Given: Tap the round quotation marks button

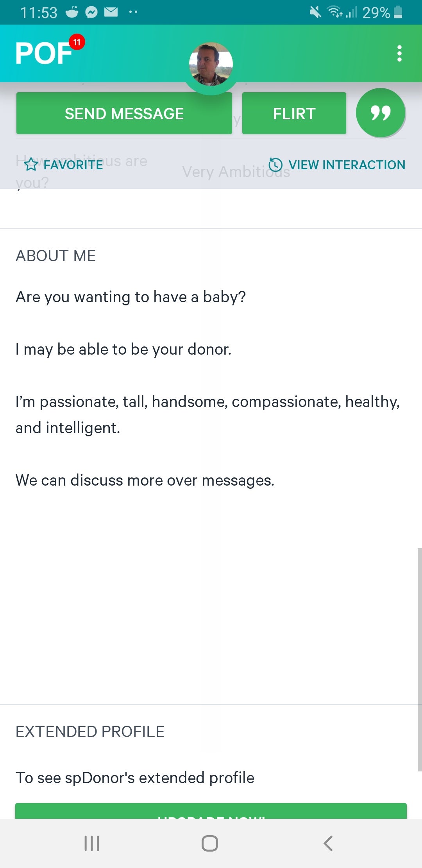Looking at the screenshot, I should coord(381,113).
